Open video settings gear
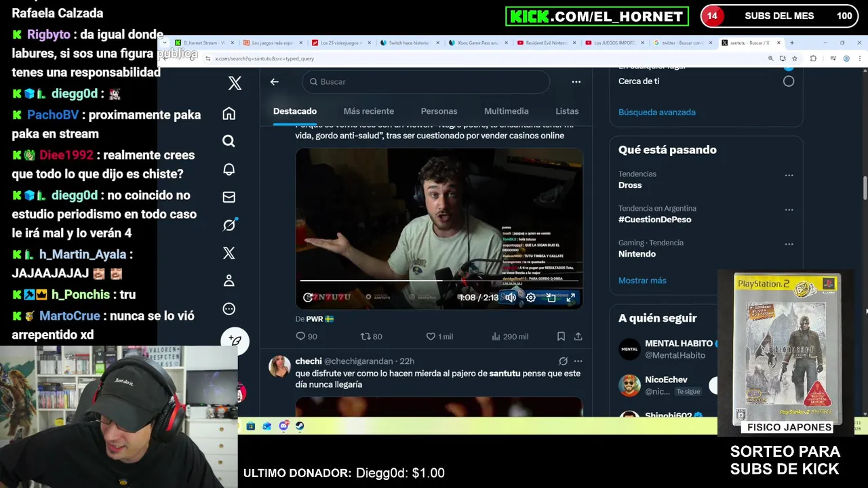The width and height of the screenshot is (868, 488). click(x=531, y=297)
